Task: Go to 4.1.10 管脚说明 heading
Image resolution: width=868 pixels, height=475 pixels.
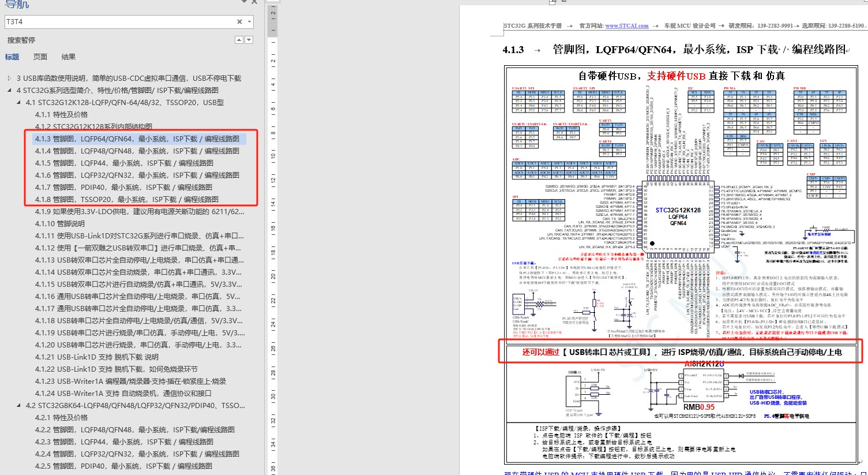Action: pos(59,224)
